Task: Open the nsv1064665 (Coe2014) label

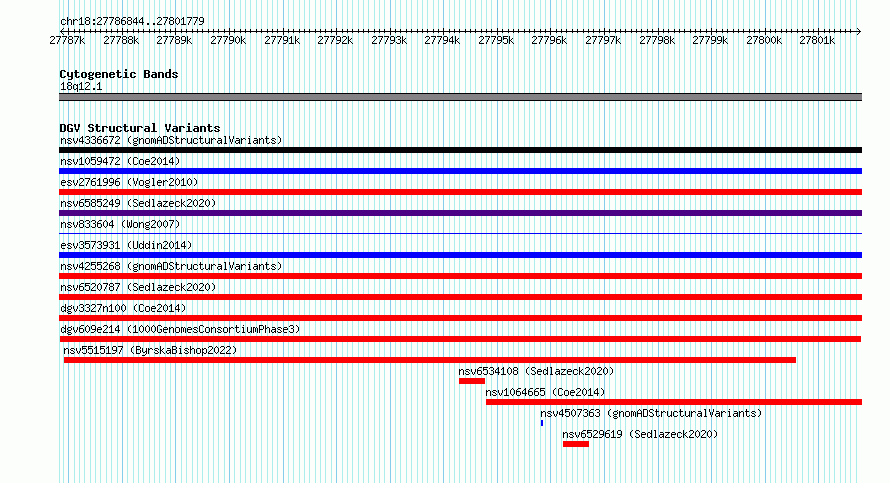Action: point(545,393)
